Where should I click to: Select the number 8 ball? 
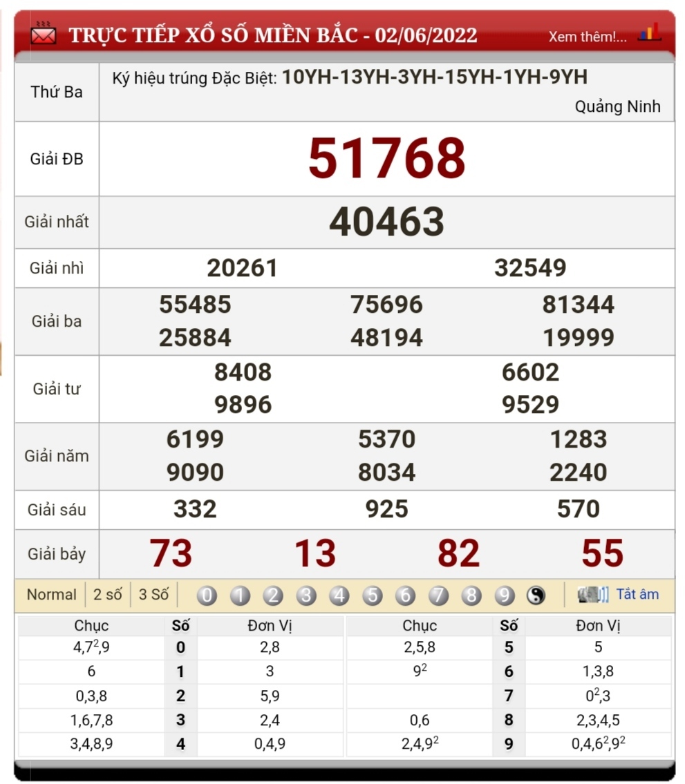click(x=471, y=595)
